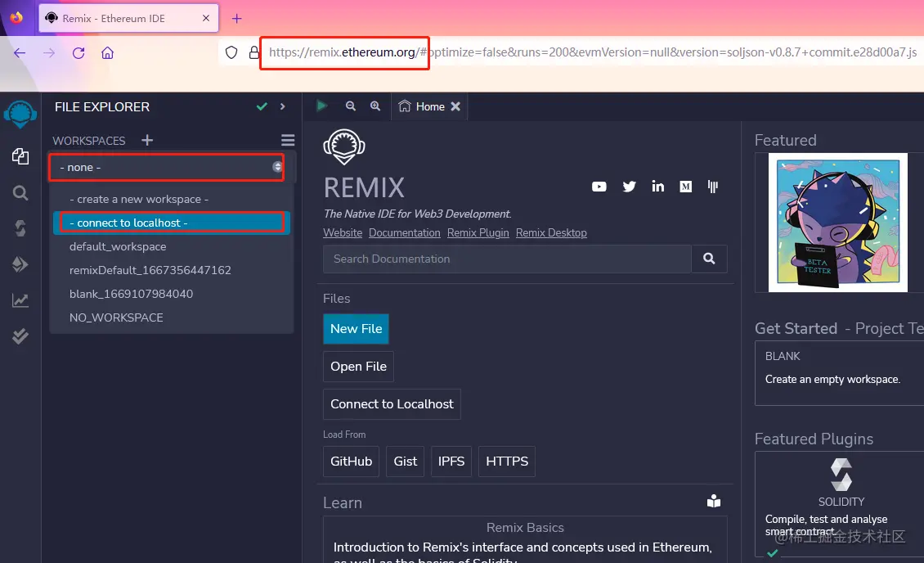
Task: Open the Solidity featured plugin card
Action: point(839,505)
